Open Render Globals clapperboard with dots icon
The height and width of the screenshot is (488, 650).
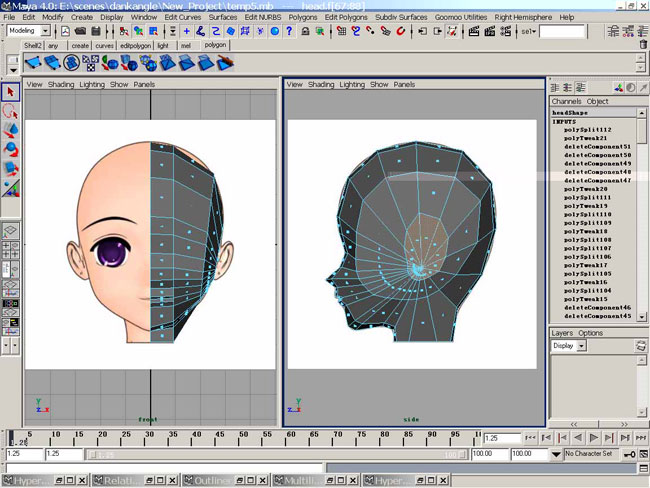(505, 31)
